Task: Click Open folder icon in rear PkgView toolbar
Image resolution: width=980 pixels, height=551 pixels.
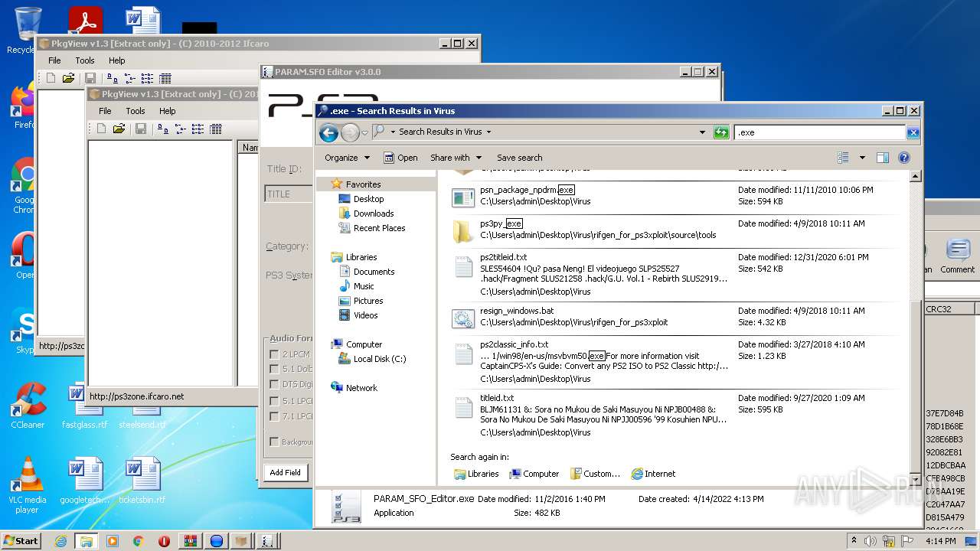Action: click(68, 78)
